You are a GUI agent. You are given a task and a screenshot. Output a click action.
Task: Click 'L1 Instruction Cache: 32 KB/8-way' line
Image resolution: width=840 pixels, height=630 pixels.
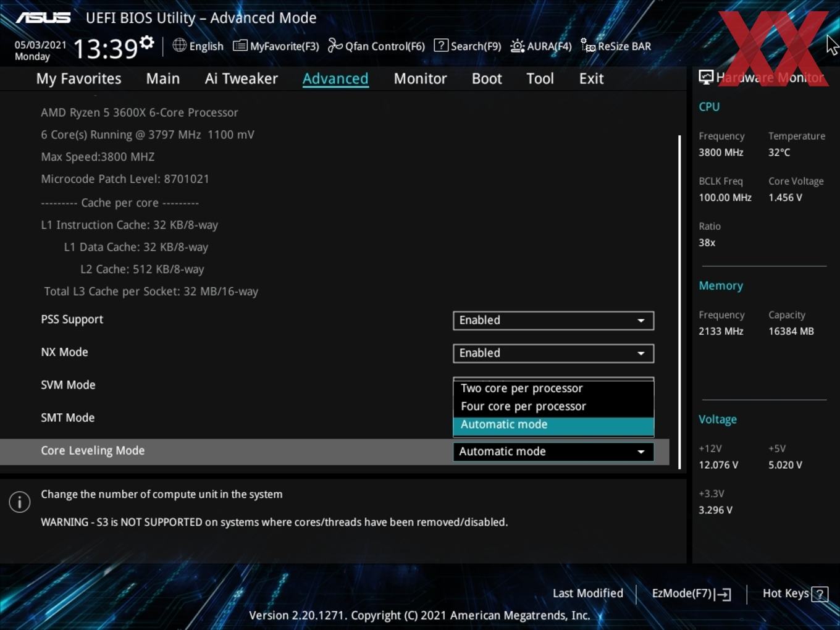pos(130,225)
